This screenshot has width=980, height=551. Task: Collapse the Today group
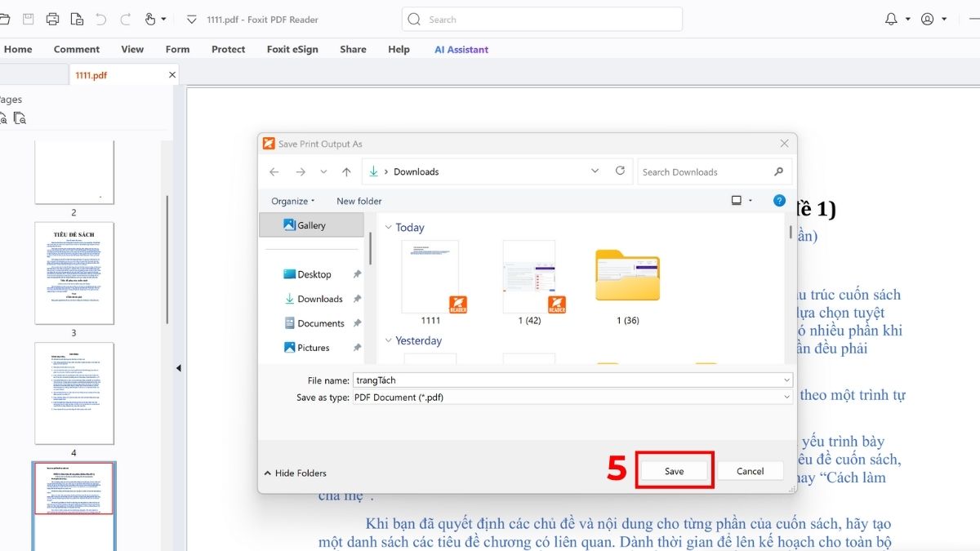(x=388, y=228)
